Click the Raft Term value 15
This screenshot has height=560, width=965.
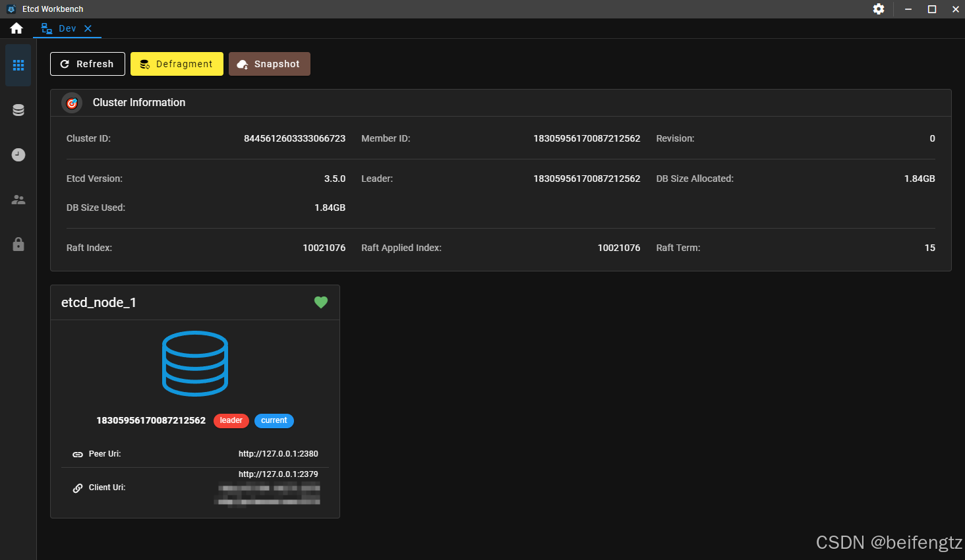930,248
